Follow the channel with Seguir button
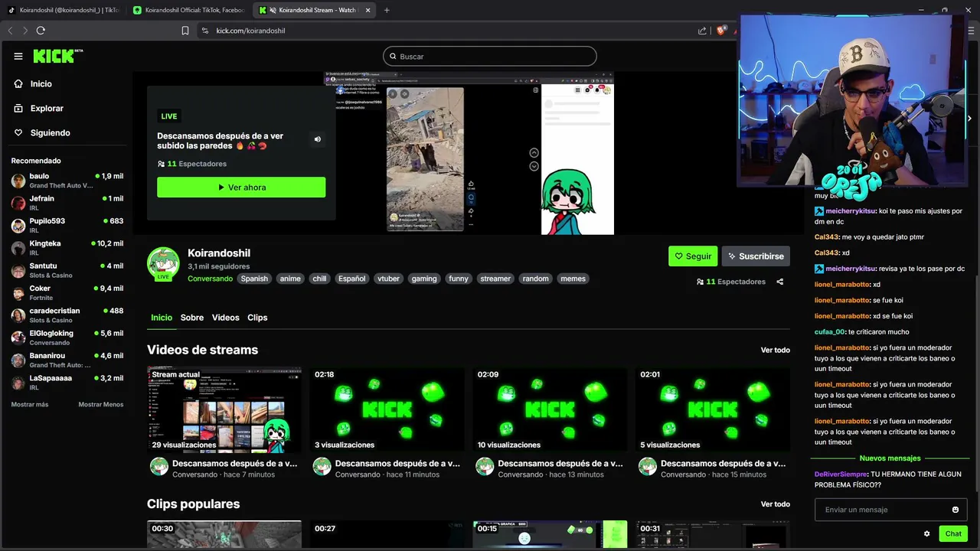Viewport: 980px width, 551px height. (693, 256)
